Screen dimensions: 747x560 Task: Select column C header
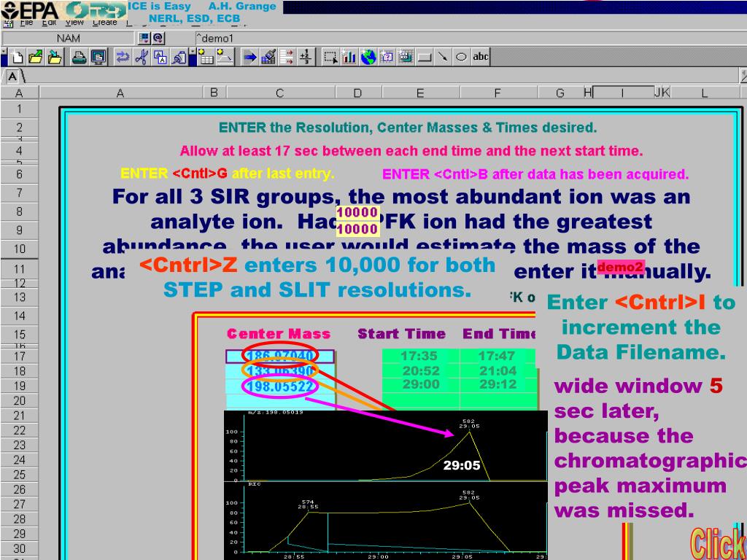[x=280, y=93]
